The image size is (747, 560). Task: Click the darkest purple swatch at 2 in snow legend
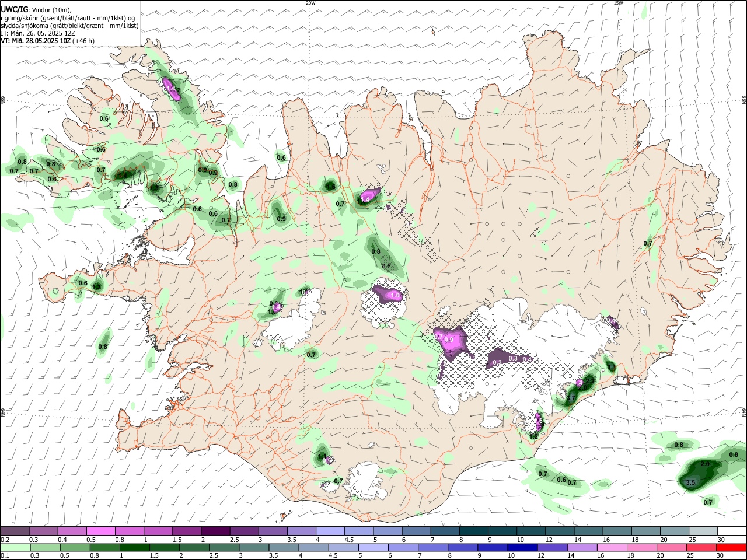[x=215, y=531]
